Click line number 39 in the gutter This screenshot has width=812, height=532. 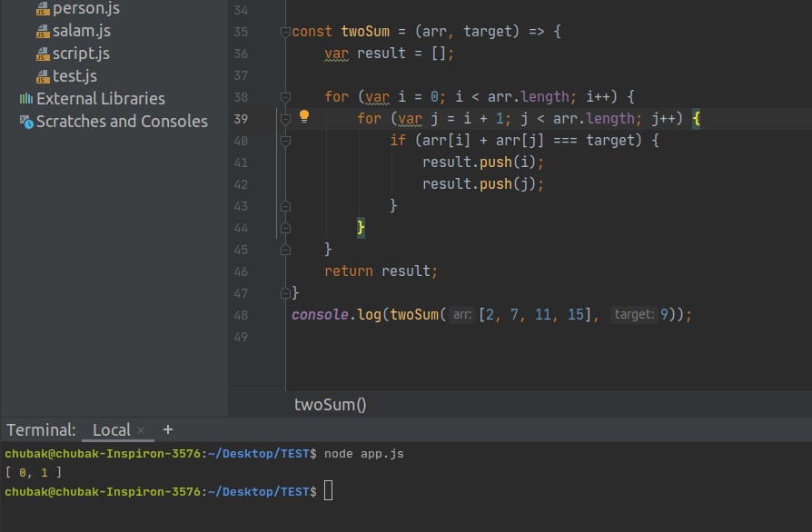(x=241, y=119)
